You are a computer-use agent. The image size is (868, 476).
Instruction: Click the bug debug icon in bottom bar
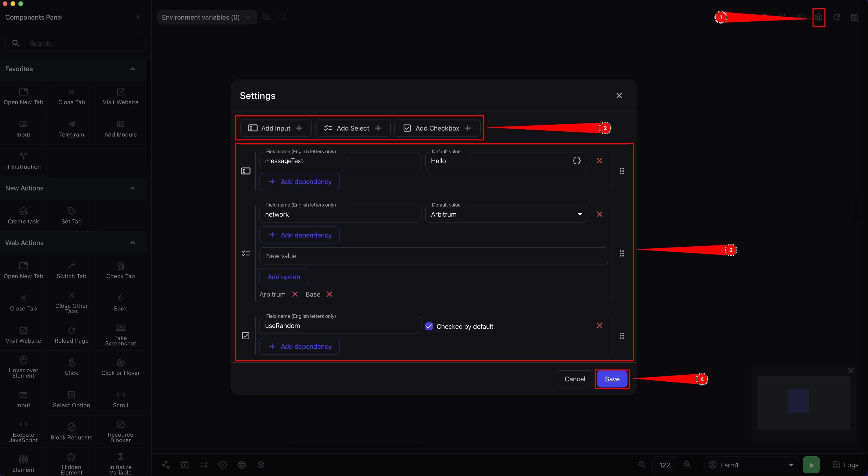click(x=260, y=465)
